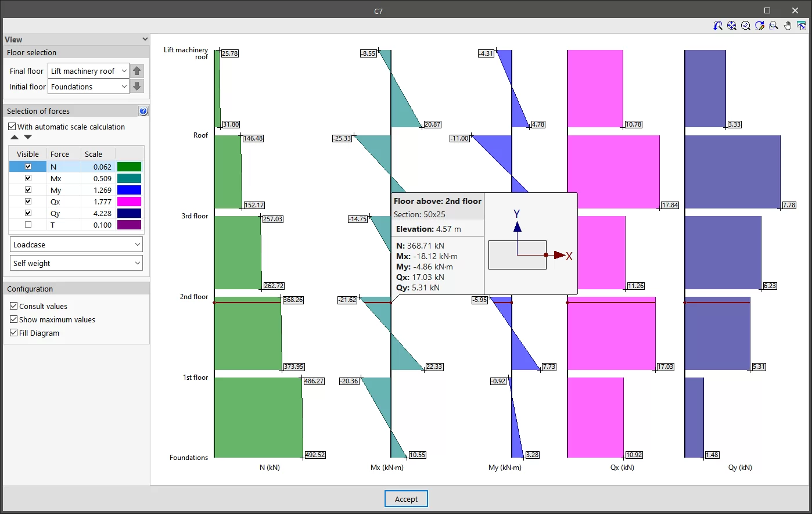Screen dimensions: 812x514
Task: Uncheck visibility of Mx force
Action: click(x=28, y=178)
